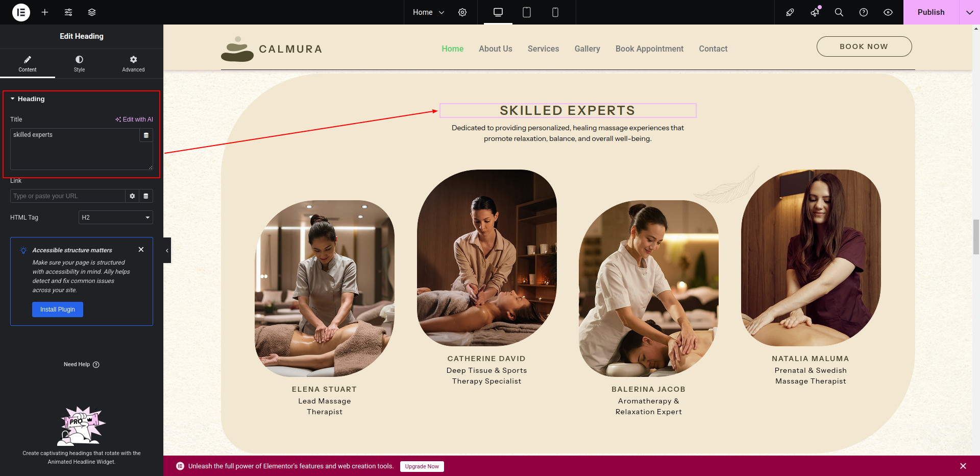This screenshot has height=476, width=980.
Task: Open the Structure layers panel
Action: pos(92,12)
